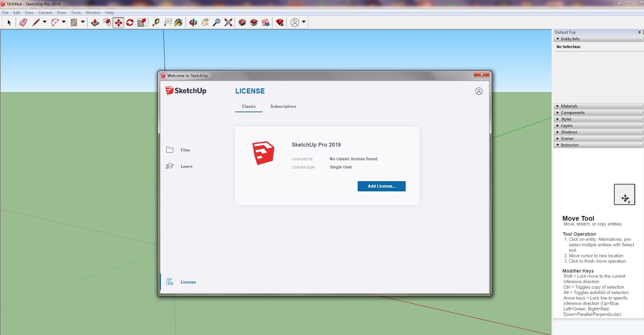Screen dimensions: 644x335
Task: Go to License in Welcome sidebar
Action: (181, 282)
